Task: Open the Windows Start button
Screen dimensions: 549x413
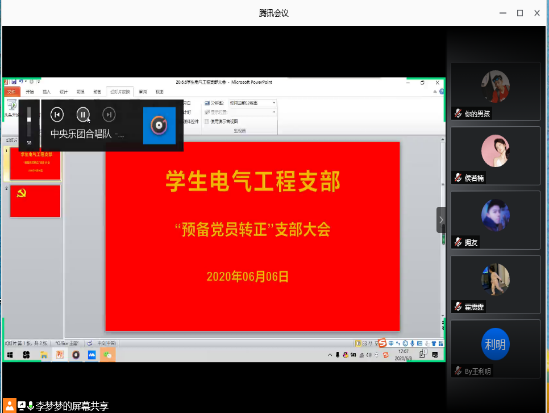Action: pos(10,355)
